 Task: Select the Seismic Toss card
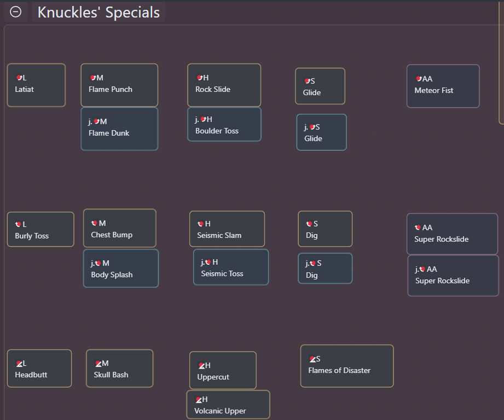point(231,267)
